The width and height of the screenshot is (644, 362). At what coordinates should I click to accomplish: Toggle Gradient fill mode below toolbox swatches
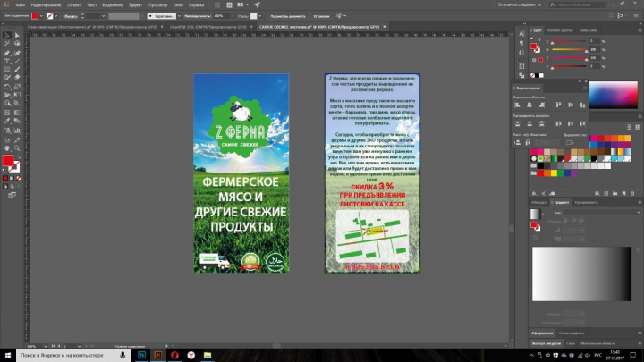(x=12, y=178)
